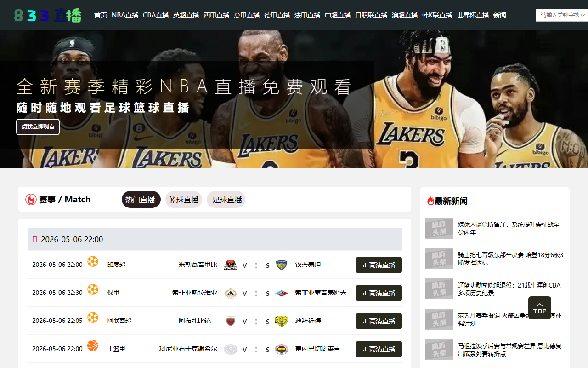The height and width of the screenshot is (368, 588).
Task: Open 德甲直播 navigation item
Action: click(277, 15)
